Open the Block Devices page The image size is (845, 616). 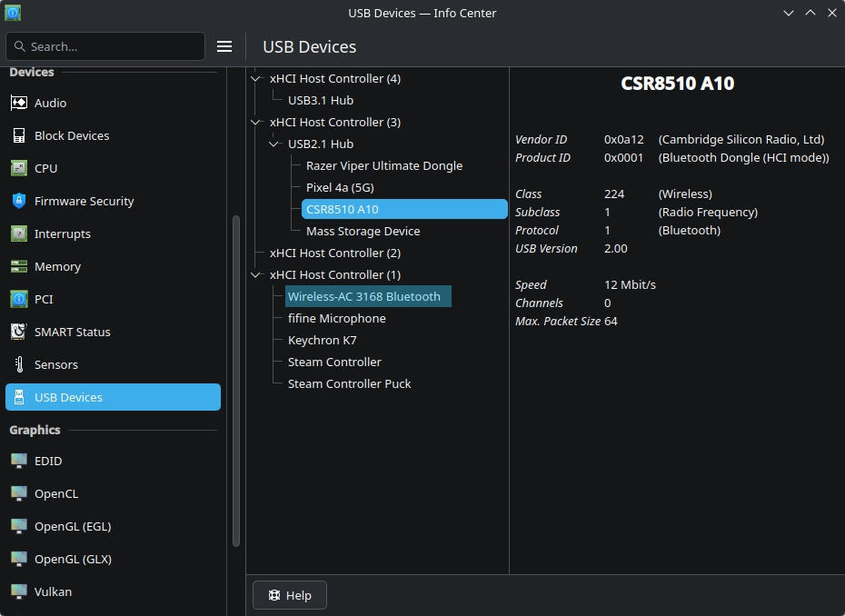pyautogui.click(x=114, y=135)
